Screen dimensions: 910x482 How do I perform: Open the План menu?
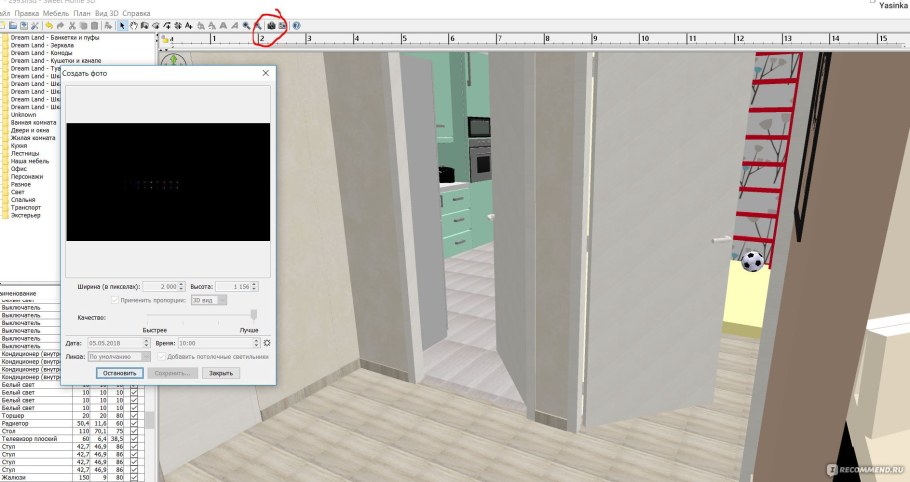pos(82,13)
